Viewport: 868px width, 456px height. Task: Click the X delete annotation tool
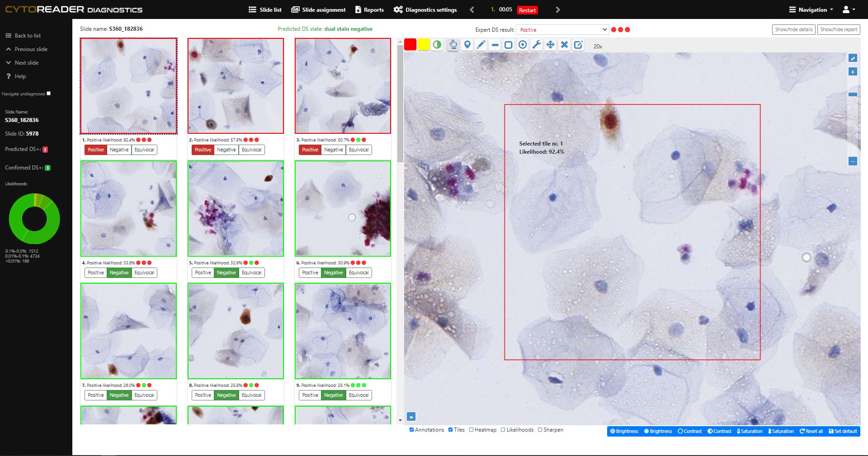[564, 45]
